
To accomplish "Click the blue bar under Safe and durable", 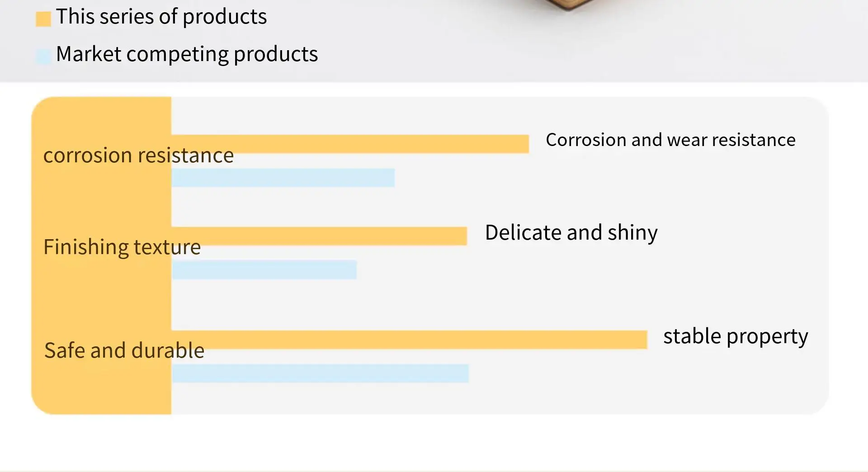I will [321, 373].
